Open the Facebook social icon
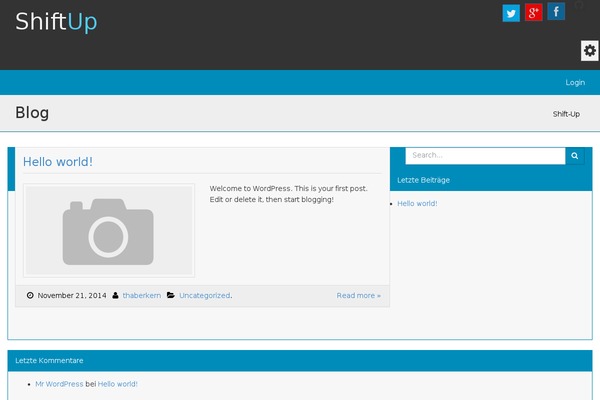The image size is (600, 400). [x=556, y=11]
